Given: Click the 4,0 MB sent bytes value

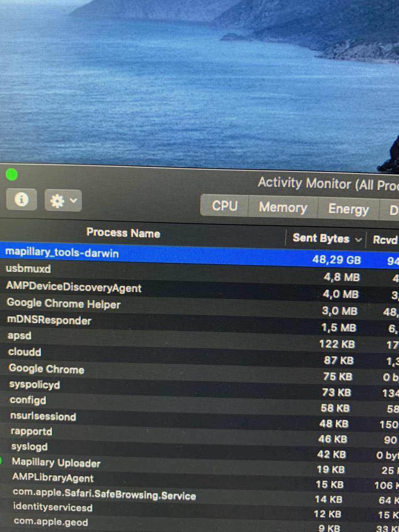Looking at the screenshot, I should pyautogui.click(x=340, y=294).
